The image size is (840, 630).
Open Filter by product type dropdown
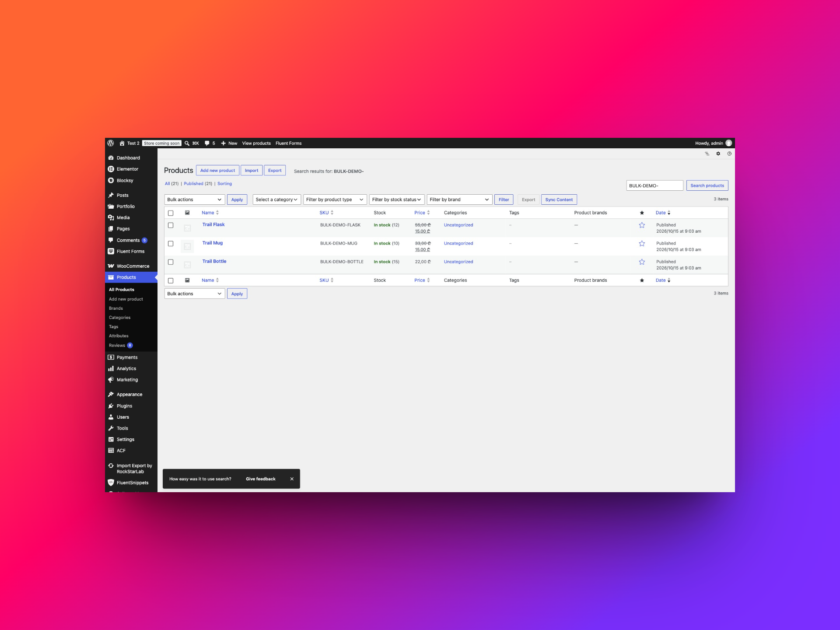335,199
